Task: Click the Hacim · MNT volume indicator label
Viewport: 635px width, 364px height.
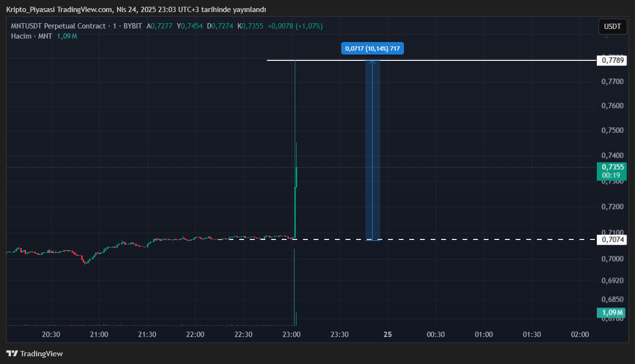Action: (31, 36)
